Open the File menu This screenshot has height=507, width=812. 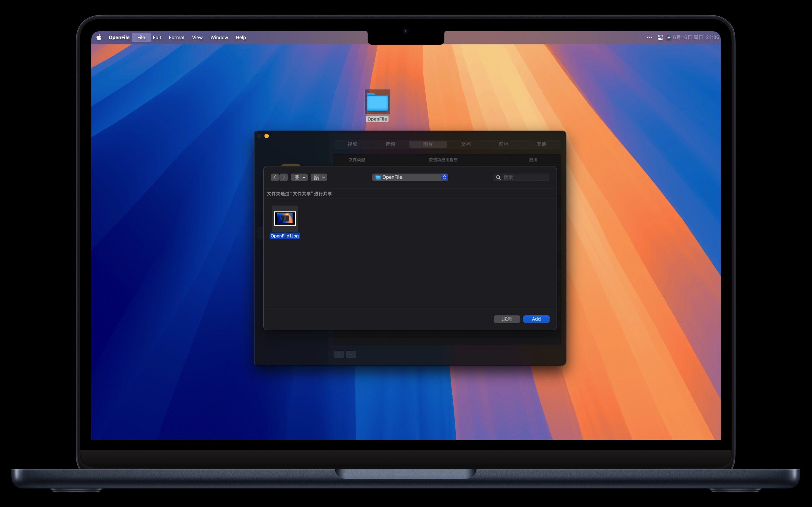(x=141, y=37)
